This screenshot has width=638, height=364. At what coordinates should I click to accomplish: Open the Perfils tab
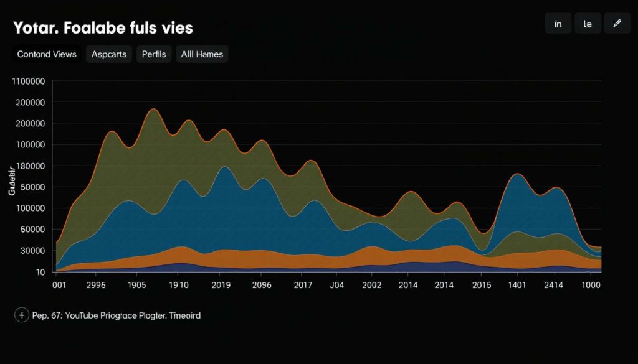click(x=154, y=54)
